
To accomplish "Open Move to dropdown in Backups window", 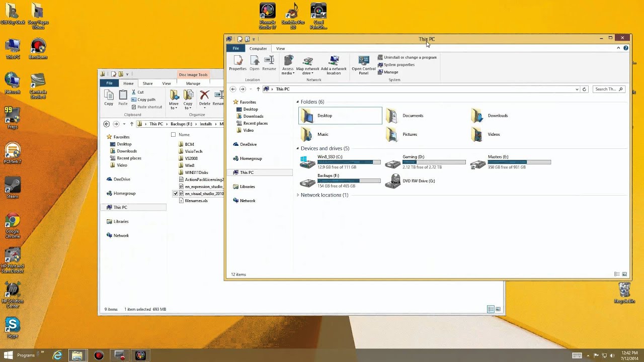I will 174,100.
